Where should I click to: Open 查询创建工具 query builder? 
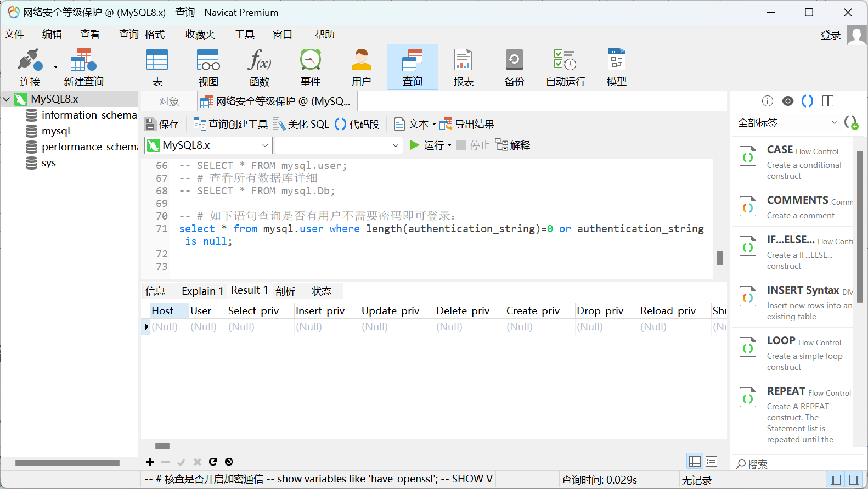[x=230, y=124]
